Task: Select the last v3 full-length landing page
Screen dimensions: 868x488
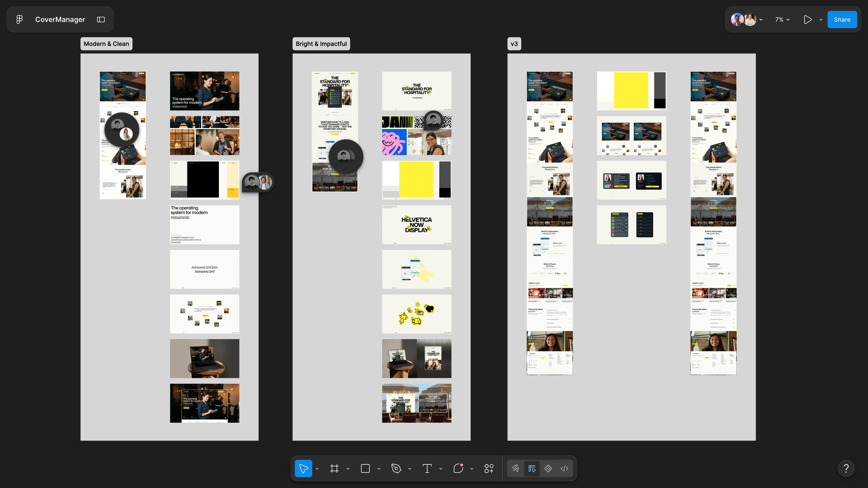Action: pos(713,223)
